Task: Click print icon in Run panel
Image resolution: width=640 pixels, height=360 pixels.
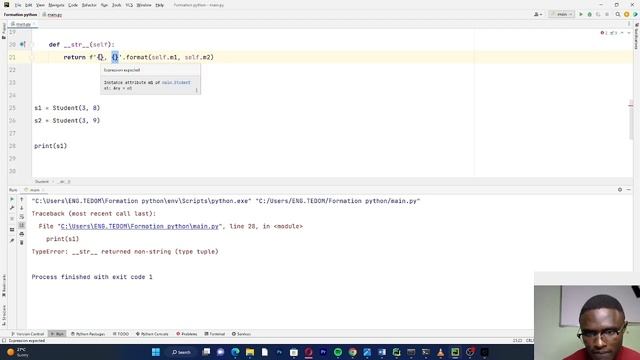Action: (22, 234)
